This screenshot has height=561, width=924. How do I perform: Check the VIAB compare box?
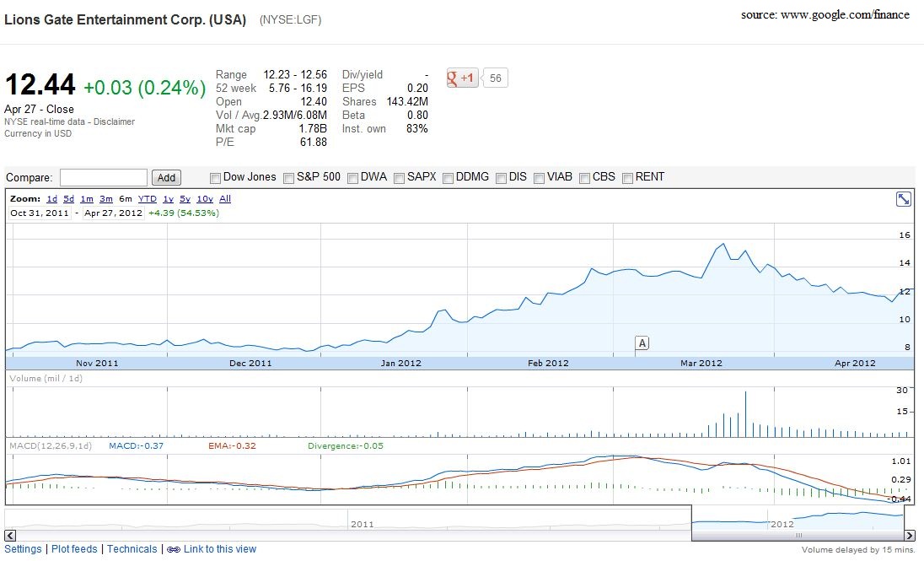539,178
